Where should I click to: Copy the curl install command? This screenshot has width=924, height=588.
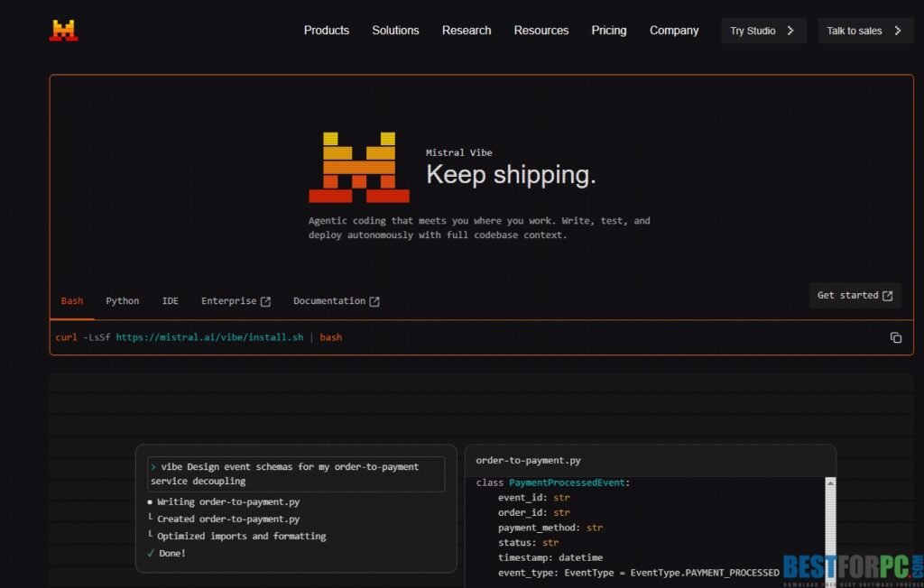tap(896, 337)
